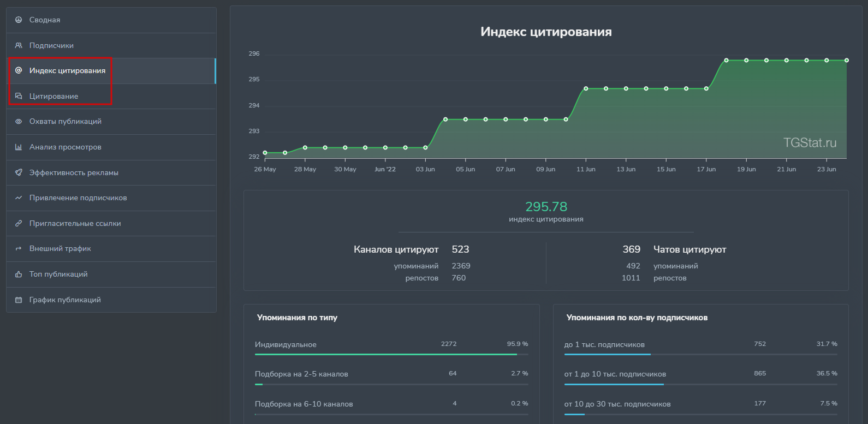Click the Упоминания по типу heading

pos(297,318)
